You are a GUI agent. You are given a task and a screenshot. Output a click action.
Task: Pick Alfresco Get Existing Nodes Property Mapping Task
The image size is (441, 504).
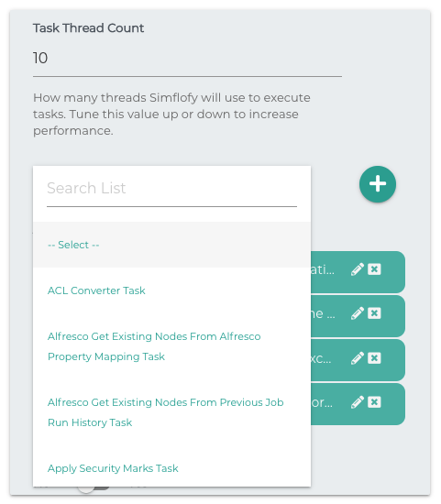(x=171, y=346)
